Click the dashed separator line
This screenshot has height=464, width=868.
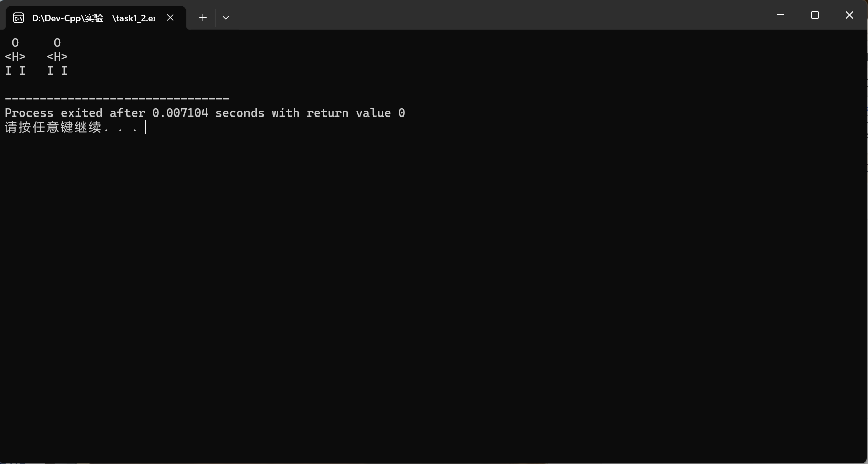117,99
